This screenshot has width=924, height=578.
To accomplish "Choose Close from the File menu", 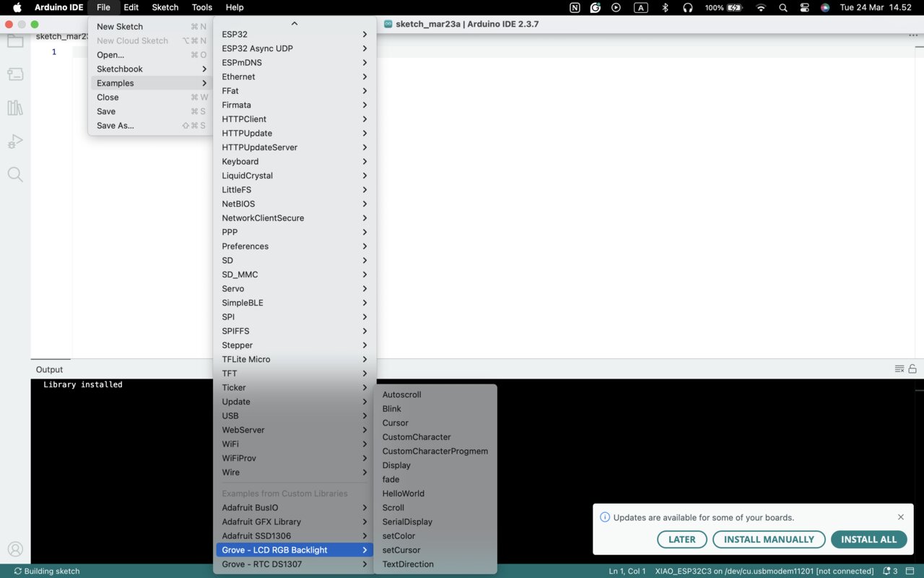I will 151,98.
